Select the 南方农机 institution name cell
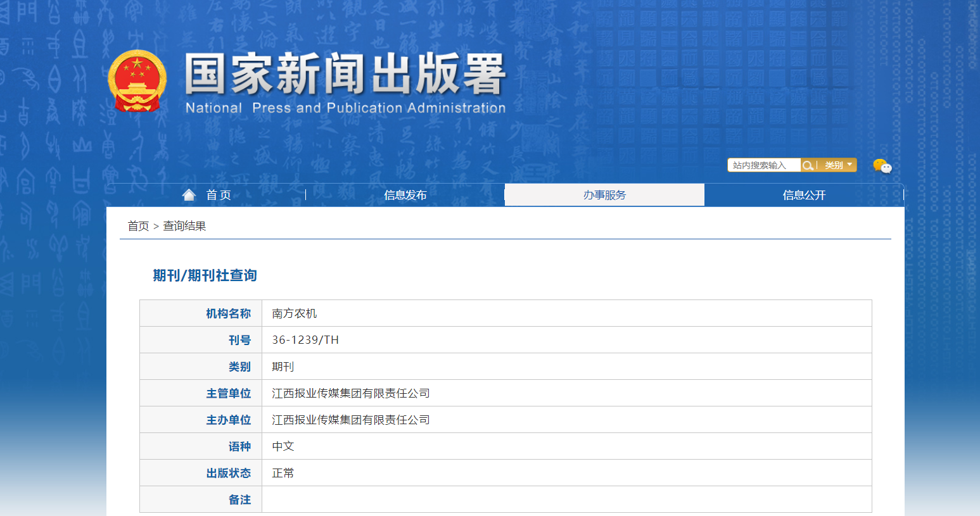Screen dimensions: 980x516 tap(295, 313)
